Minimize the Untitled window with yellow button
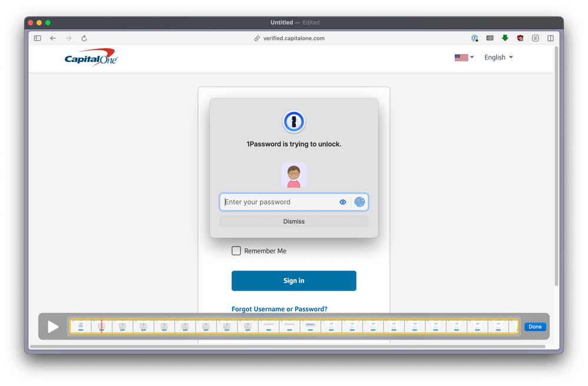Image resolution: width=588 pixels, height=386 pixels. point(39,22)
